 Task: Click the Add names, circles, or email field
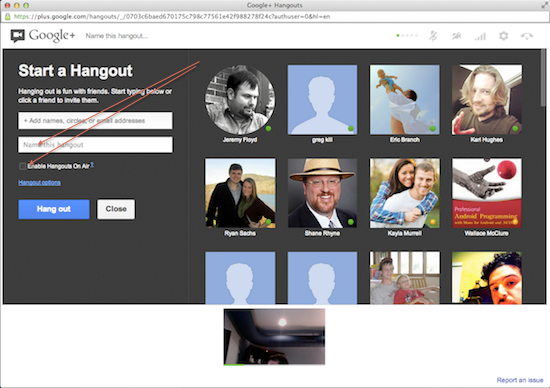click(95, 121)
